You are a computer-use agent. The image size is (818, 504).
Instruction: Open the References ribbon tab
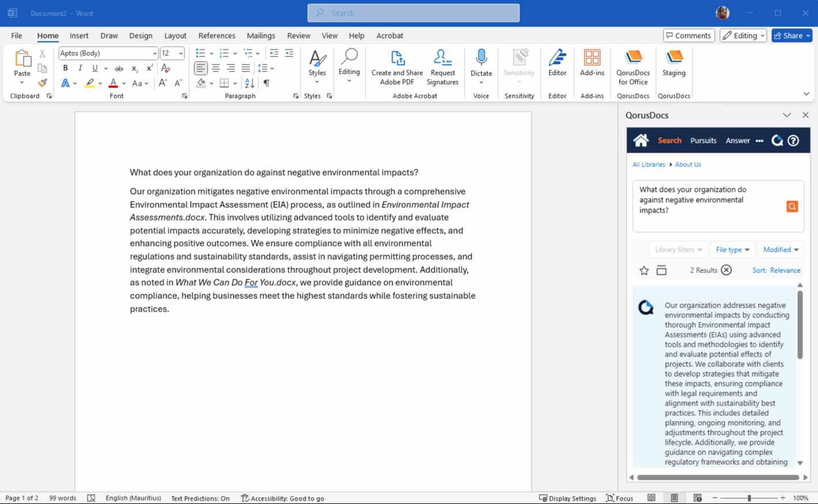pos(216,36)
